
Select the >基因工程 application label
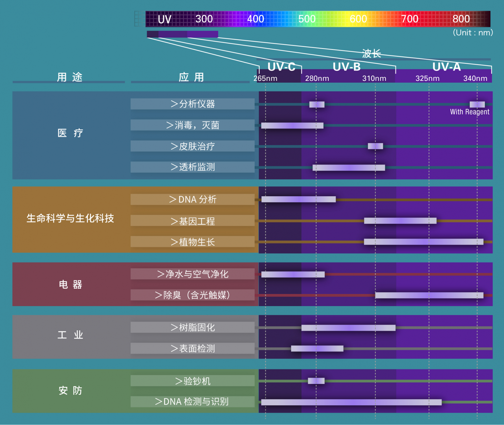click(x=192, y=221)
